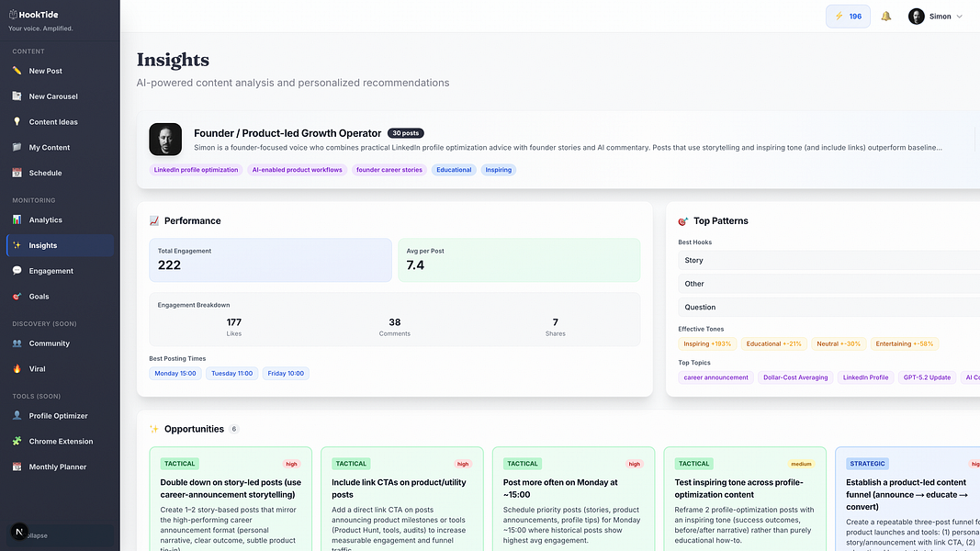
Task: Click the speech bubble icon for Engagement
Action: pos(17,271)
